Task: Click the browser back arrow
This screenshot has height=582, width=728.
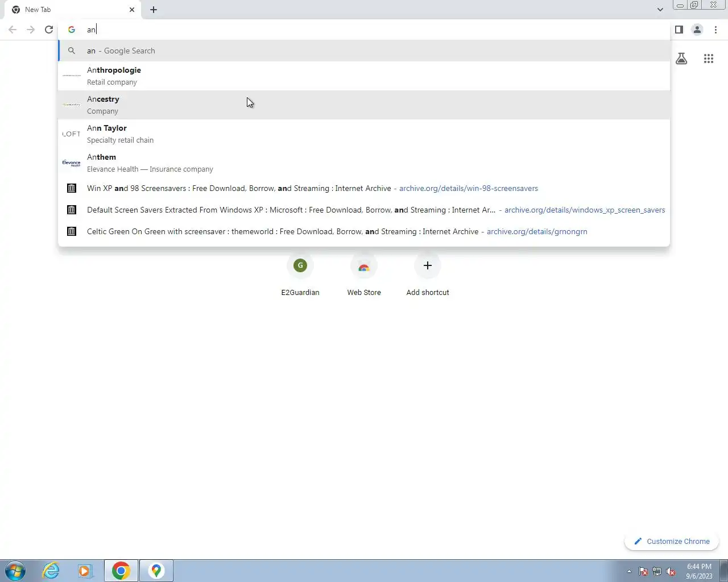Action: [x=13, y=30]
